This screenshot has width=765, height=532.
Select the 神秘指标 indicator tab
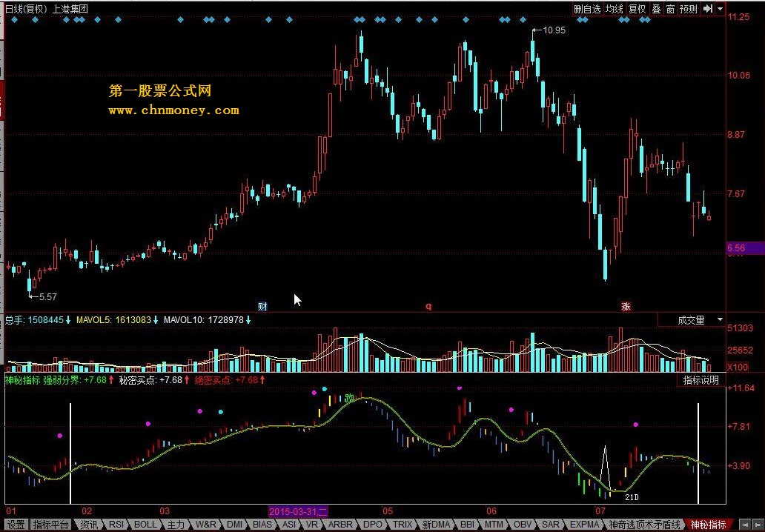coord(707,525)
